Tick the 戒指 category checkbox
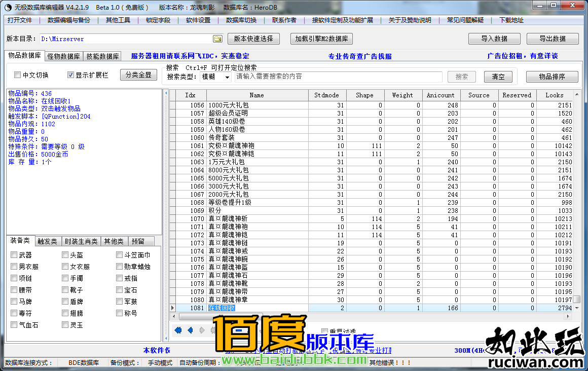Screen dimensions: 588x371 (x=120, y=278)
